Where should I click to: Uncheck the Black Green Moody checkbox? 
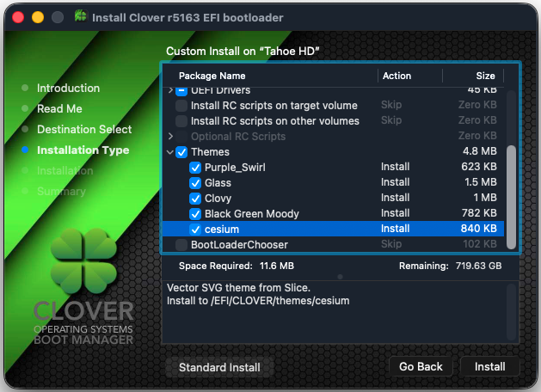195,214
